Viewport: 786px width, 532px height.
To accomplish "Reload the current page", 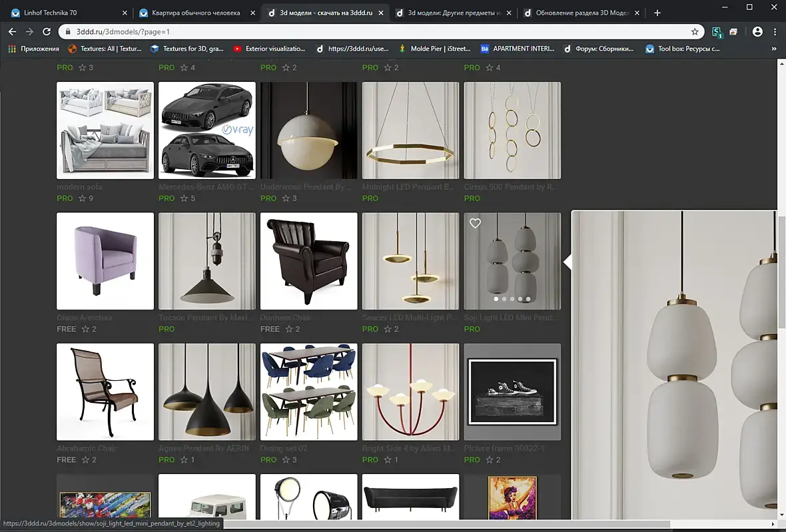I will (47, 31).
